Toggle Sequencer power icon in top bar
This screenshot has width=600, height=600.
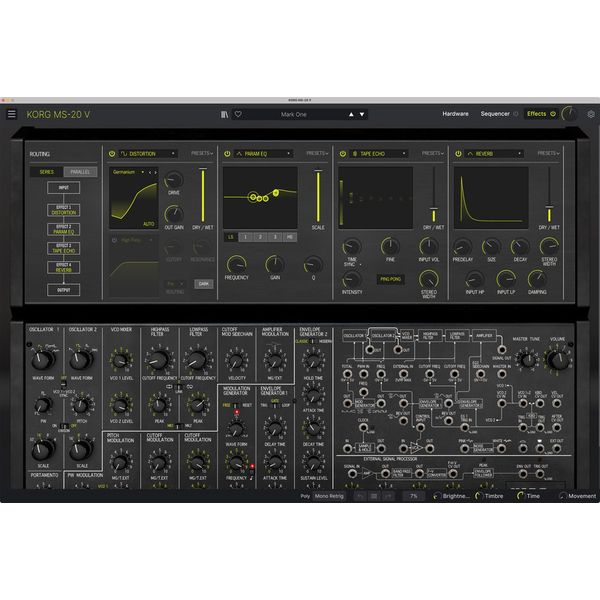pyautogui.click(x=515, y=114)
